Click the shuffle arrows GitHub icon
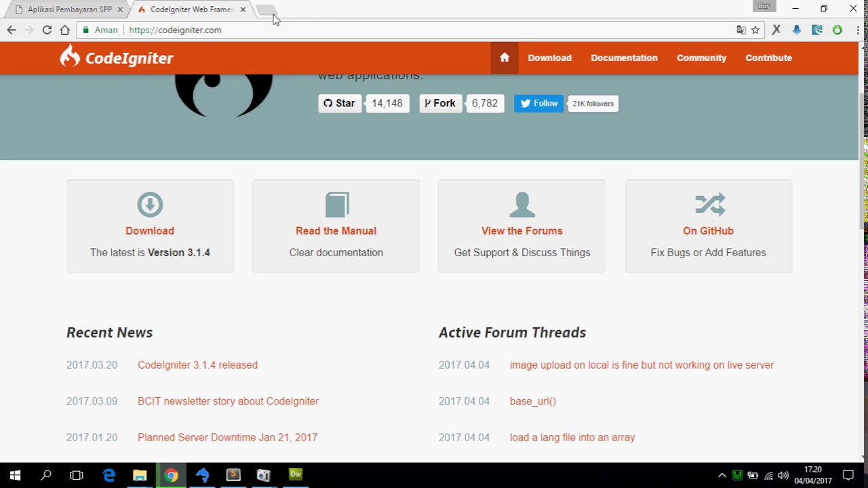Image resolution: width=868 pixels, height=488 pixels. pyautogui.click(x=709, y=204)
